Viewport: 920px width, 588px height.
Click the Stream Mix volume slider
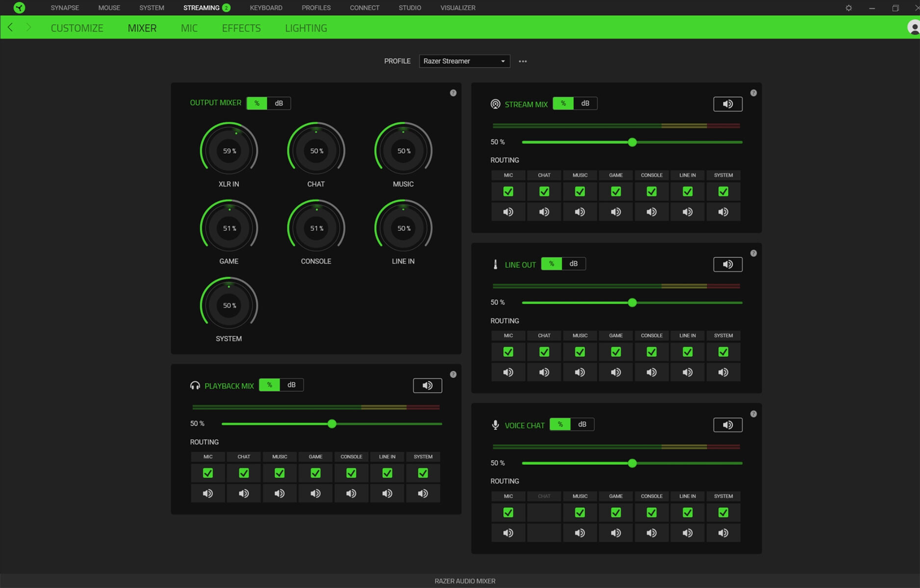click(632, 142)
